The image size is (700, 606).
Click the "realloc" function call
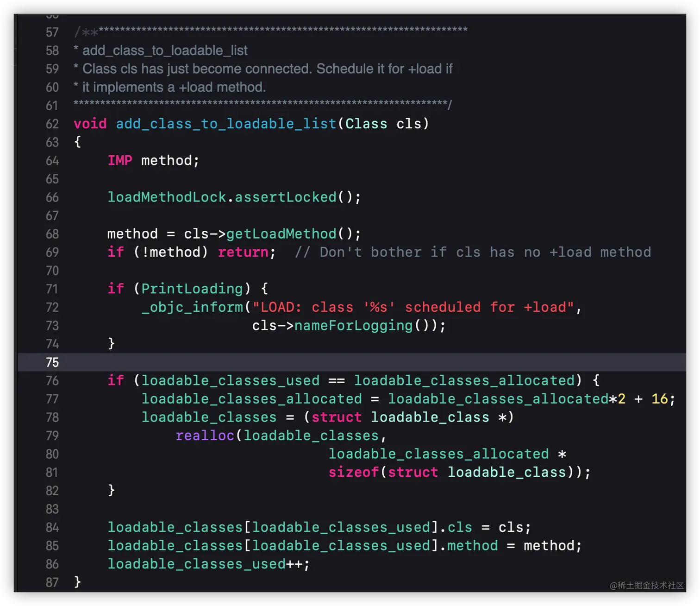pyautogui.click(x=205, y=436)
